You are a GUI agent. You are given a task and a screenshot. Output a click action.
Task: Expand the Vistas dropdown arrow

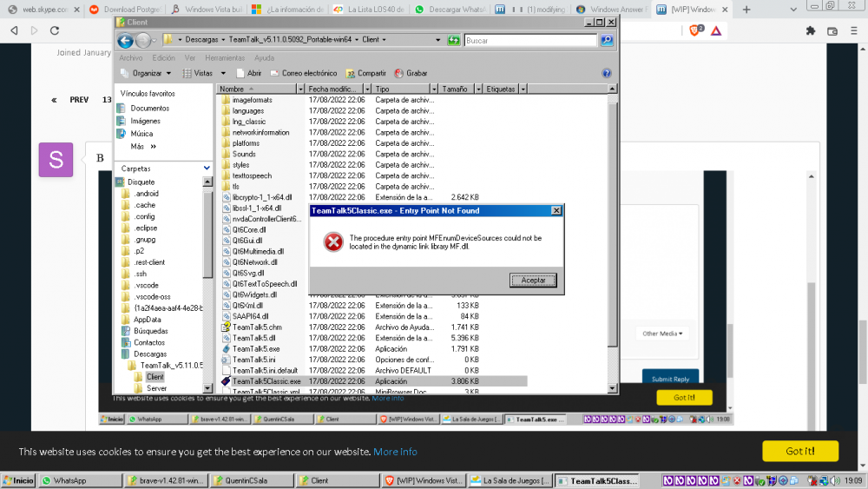pyautogui.click(x=223, y=74)
